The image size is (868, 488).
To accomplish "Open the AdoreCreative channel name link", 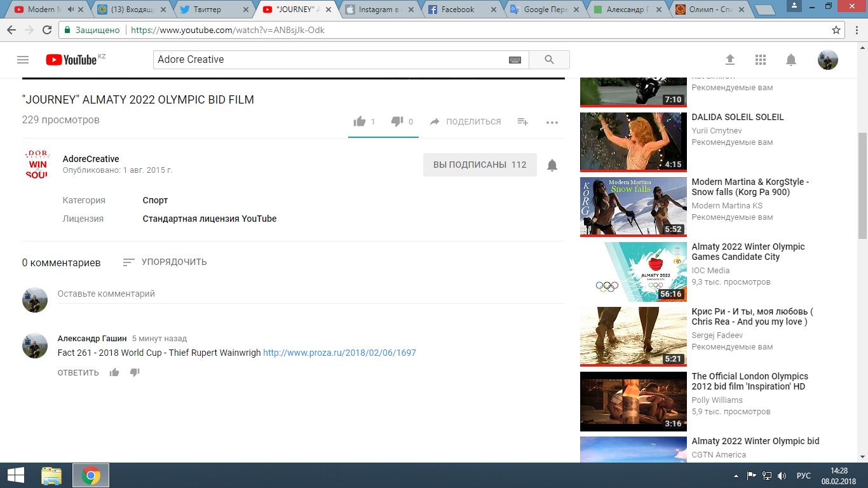I will pyautogui.click(x=91, y=159).
